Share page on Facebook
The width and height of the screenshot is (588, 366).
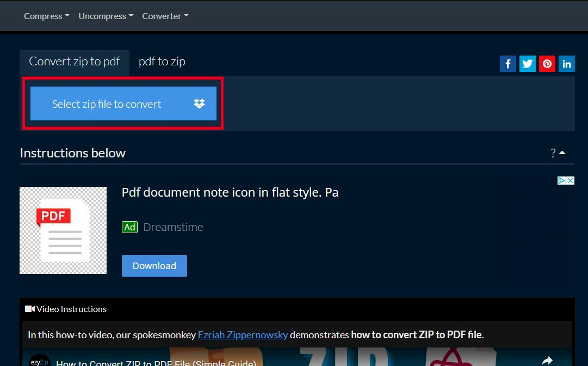tap(507, 64)
